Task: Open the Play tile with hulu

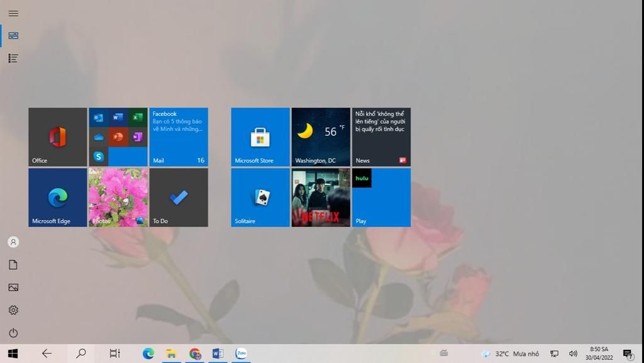Action: click(381, 198)
